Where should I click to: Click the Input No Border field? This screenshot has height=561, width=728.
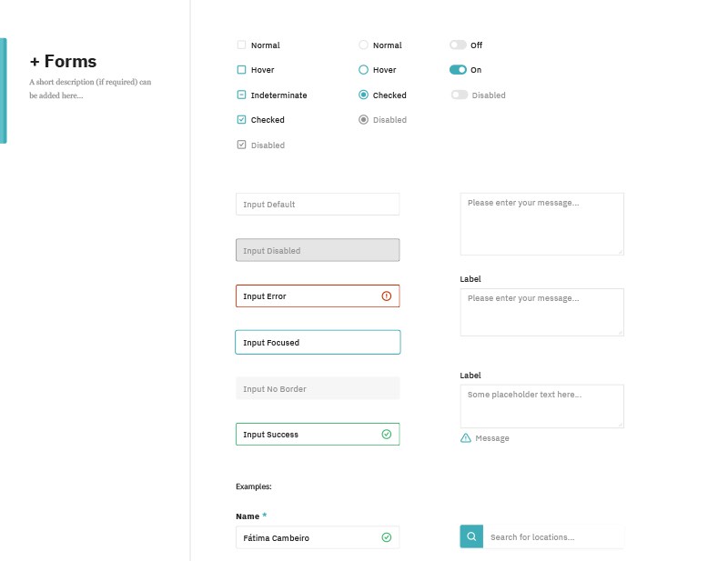click(317, 389)
